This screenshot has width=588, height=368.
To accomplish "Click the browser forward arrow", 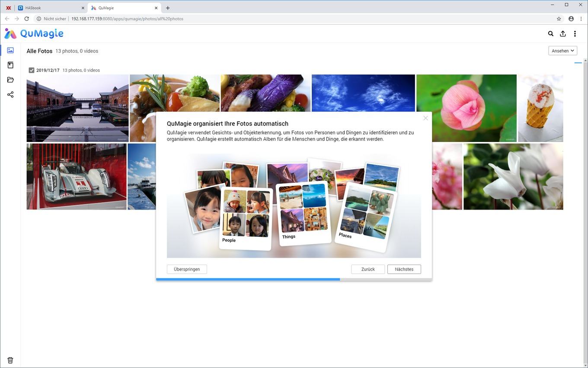I will 17,19.
